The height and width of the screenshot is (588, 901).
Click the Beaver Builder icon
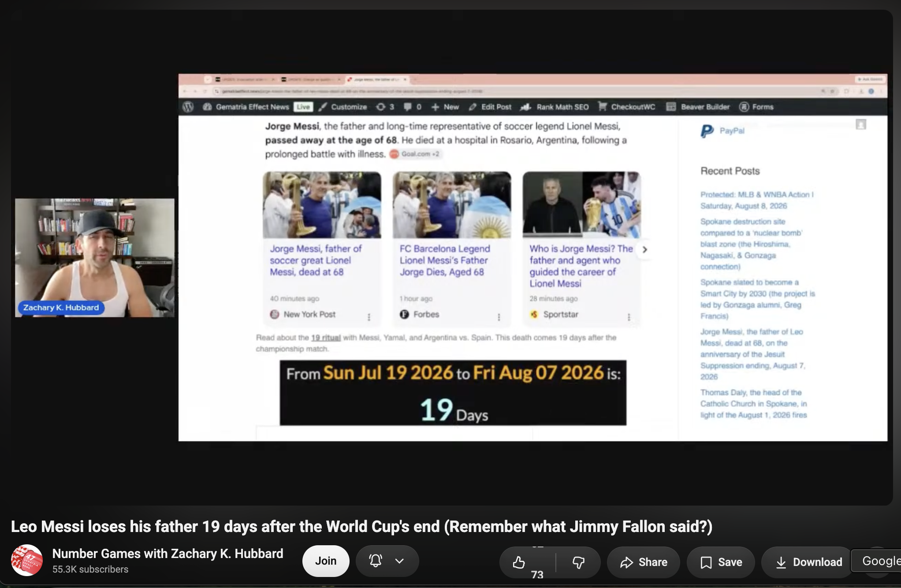(671, 107)
